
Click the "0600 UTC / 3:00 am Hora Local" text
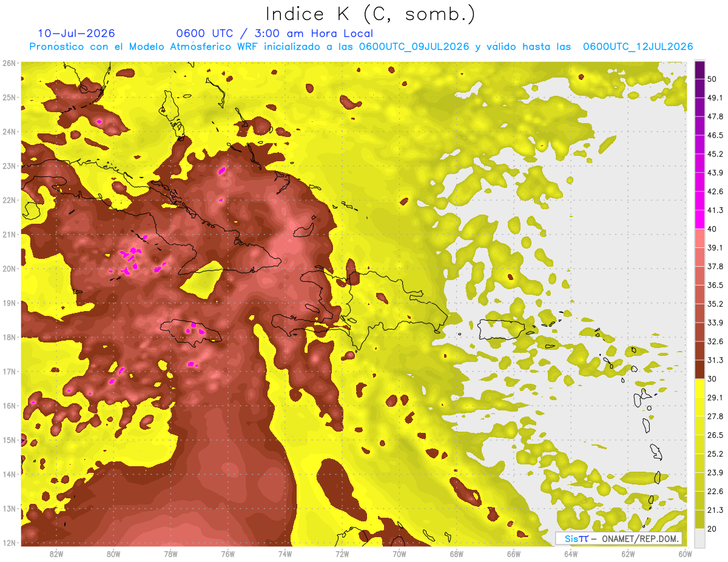(x=274, y=33)
